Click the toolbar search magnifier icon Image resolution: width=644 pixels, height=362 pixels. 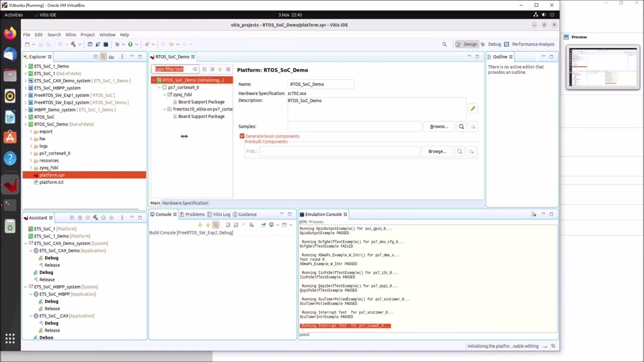tap(444, 44)
